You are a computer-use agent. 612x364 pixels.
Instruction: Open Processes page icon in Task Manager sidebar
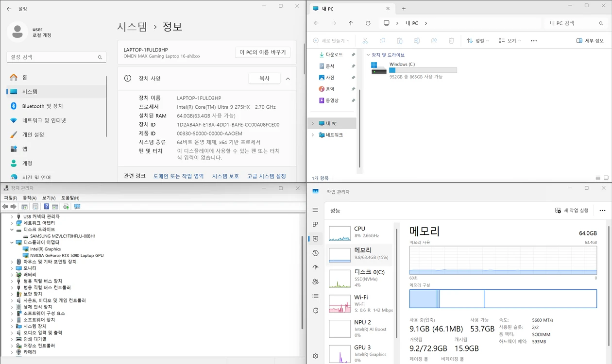coord(315,224)
